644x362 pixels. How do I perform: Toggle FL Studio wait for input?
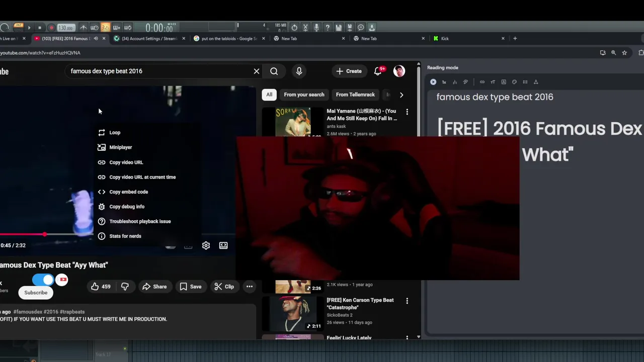point(95,28)
